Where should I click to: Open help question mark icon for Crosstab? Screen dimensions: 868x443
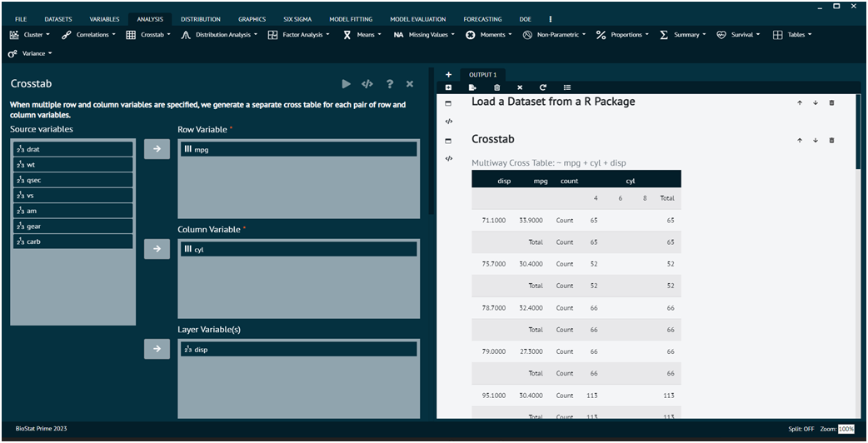(x=390, y=84)
